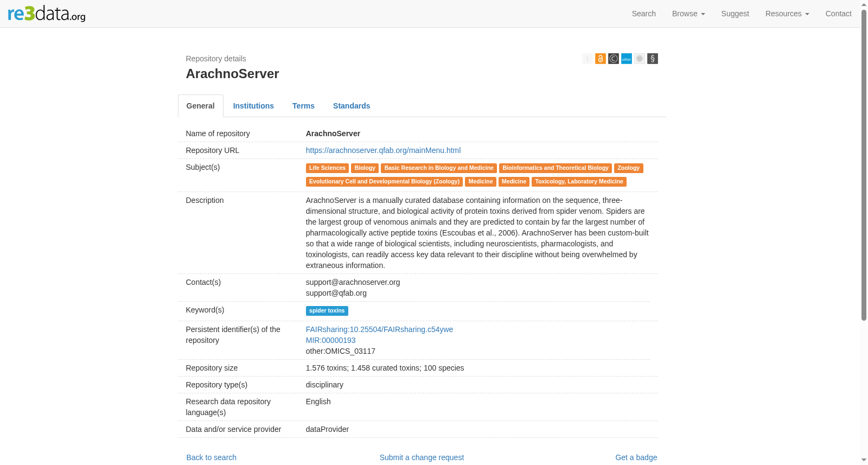The height and width of the screenshot is (465, 868).
Task: Open the Browse dropdown menu
Action: click(x=688, y=14)
